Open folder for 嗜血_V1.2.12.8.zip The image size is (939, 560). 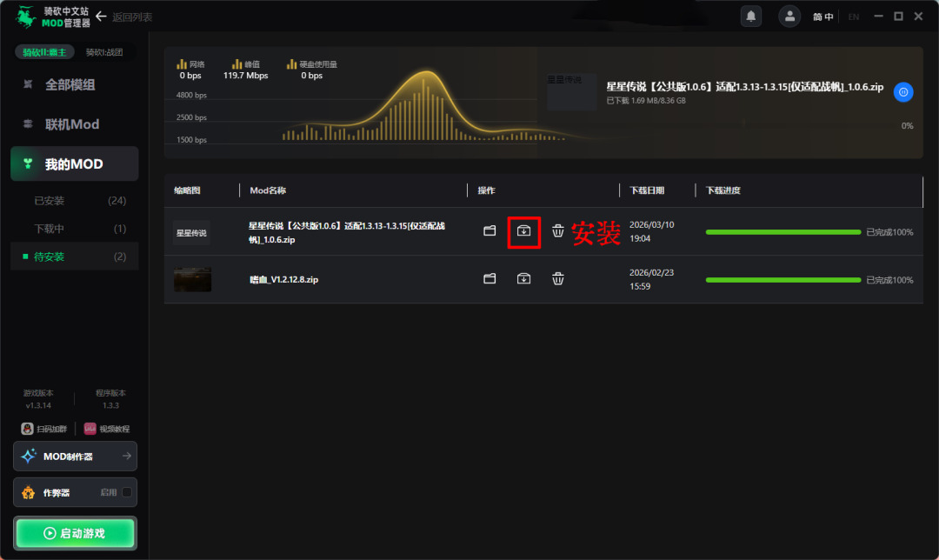click(x=489, y=279)
